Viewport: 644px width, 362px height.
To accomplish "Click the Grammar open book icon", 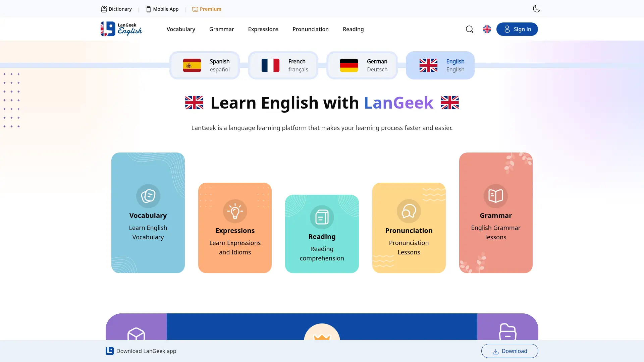I will click(x=495, y=196).
